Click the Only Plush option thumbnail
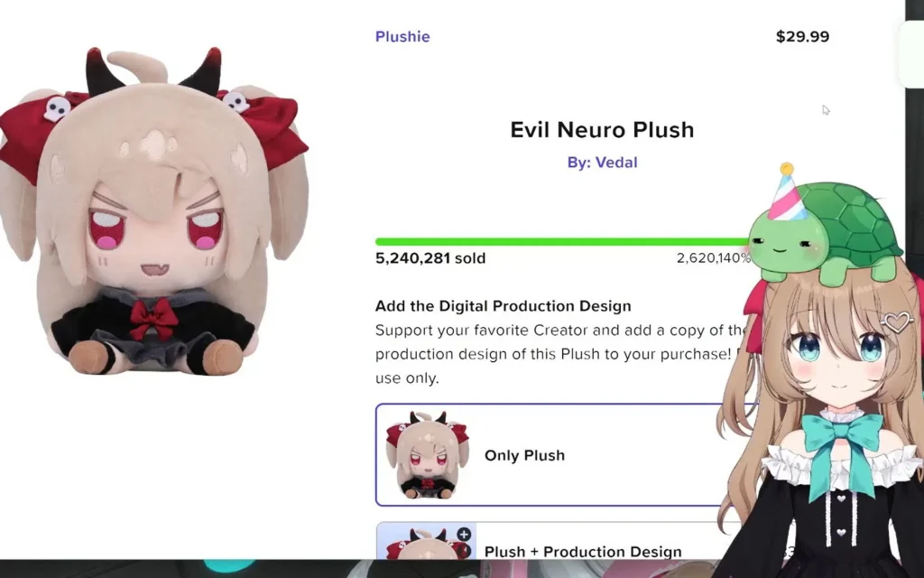The height and width of the screenshot is (578, 924). 427,455
